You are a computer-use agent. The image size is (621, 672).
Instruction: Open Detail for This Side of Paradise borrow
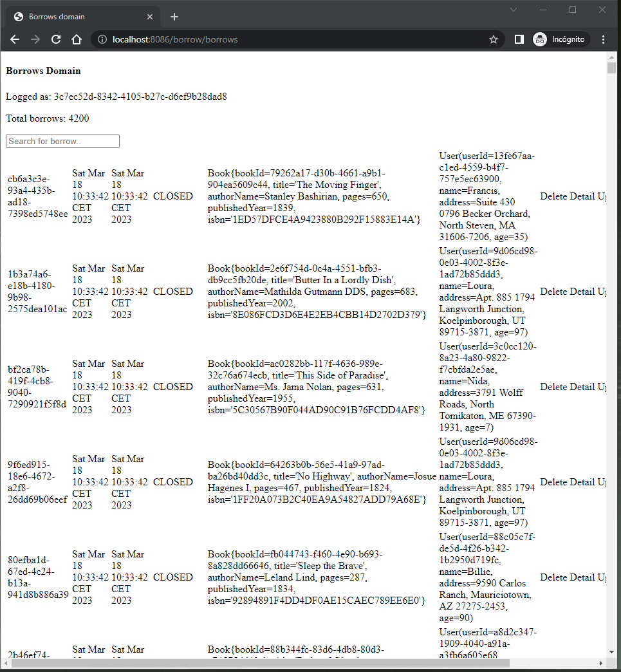click(x=582, y=387)
